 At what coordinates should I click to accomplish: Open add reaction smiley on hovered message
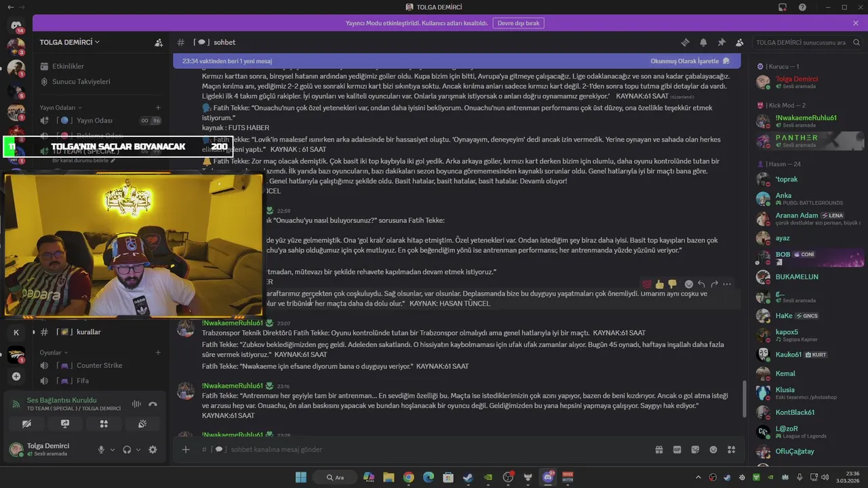(x=689, y=284)
